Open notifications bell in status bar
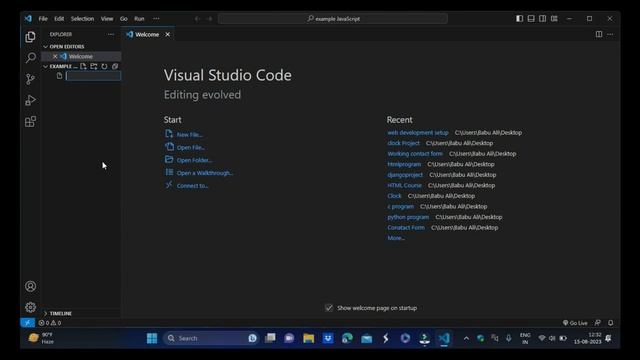This screenshot has width=640, height=360. click(x=611, y=323)
